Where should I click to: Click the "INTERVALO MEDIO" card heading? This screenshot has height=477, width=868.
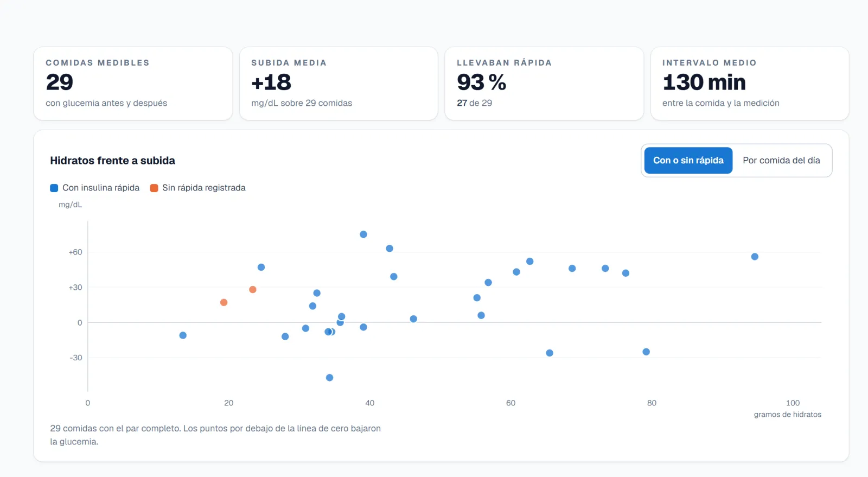click(x=710, y=63)
